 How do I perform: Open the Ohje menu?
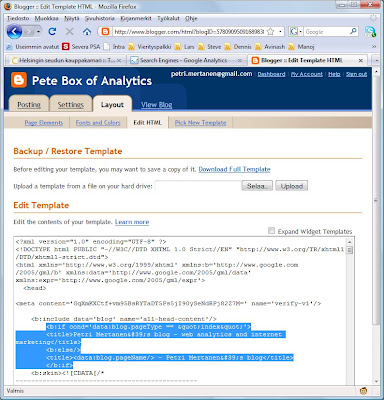coord(191,18)
